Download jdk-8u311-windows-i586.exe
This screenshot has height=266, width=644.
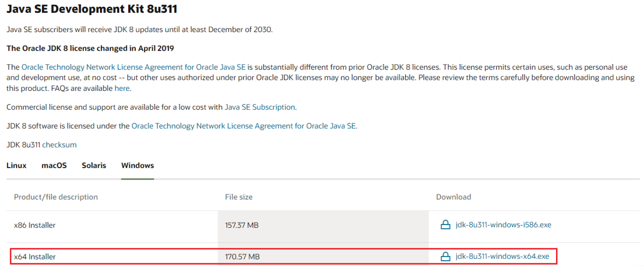[503, 225]
